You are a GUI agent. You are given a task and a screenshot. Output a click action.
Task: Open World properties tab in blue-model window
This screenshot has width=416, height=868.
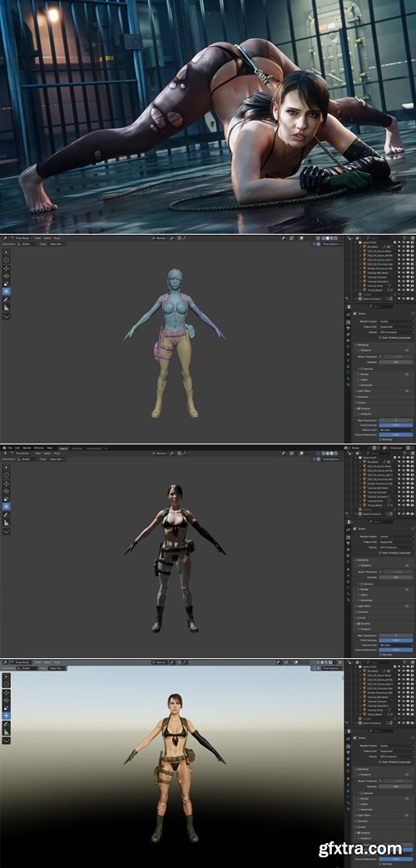348,346
